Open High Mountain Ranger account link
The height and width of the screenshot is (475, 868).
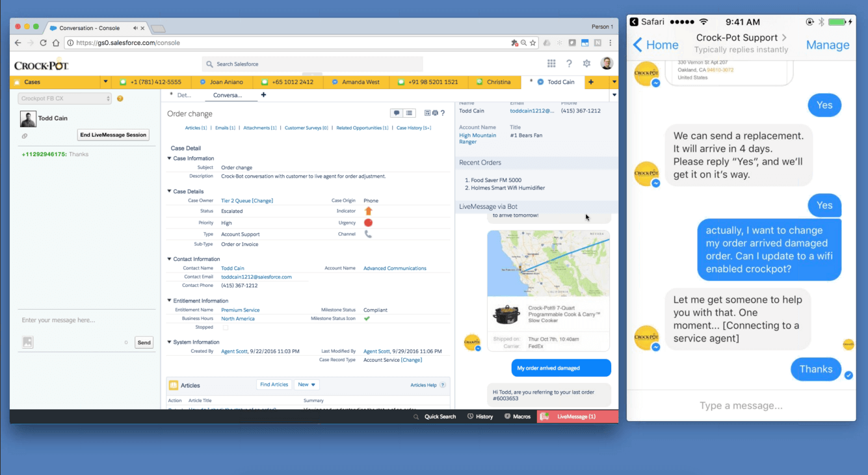pyautogui.click(x=477, y=139)
